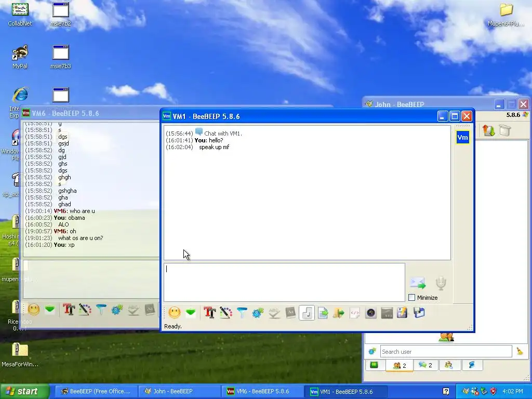Select the msie7b3 desktop icon
Screen dimensions: 532x399
coord(61,57)
